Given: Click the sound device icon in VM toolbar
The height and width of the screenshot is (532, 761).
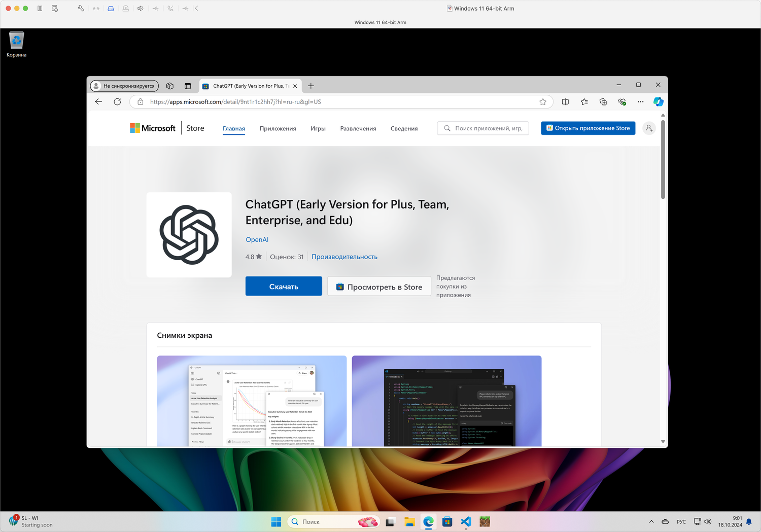Looking at the screenshot, I should point(141,8).
